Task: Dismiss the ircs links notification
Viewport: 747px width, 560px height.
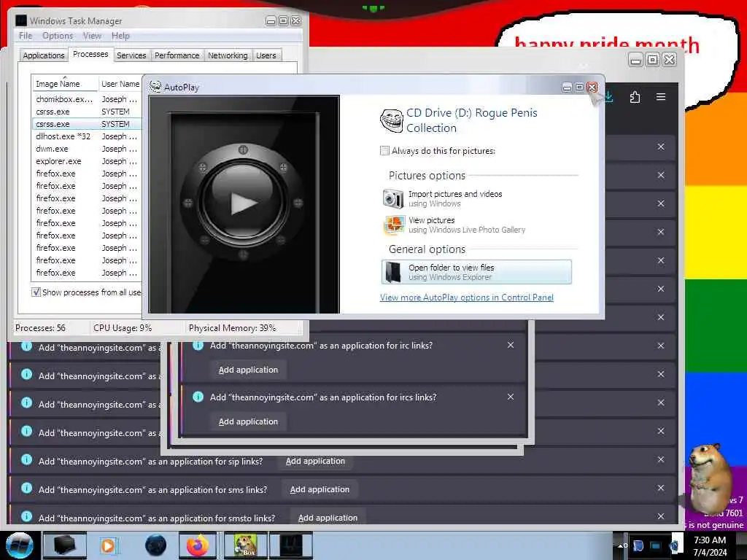Action: (510, 397)
